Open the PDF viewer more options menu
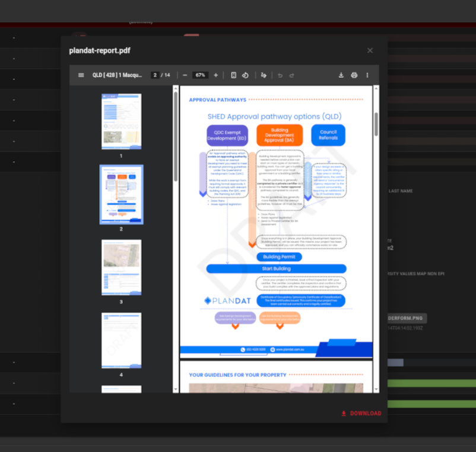The width and height of the screenshot is (476, 452). coord(367,75)
